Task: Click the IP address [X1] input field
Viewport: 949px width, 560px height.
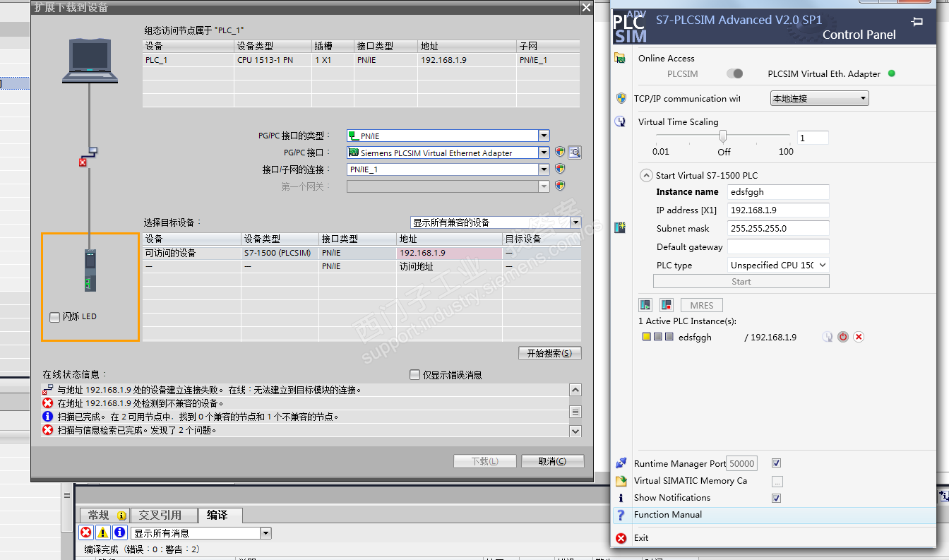Action: tap(778, 210)
